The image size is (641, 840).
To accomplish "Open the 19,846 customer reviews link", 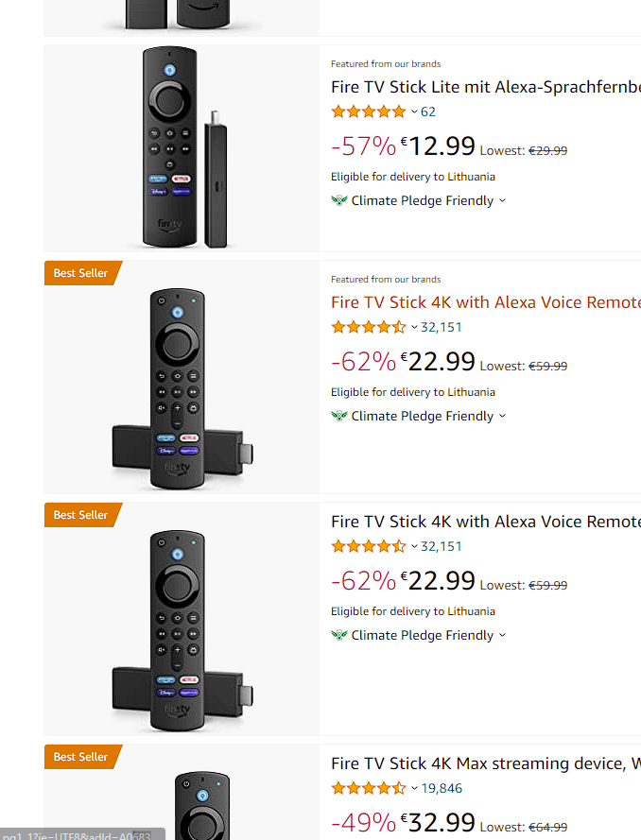I will click(x=442, y=788).
